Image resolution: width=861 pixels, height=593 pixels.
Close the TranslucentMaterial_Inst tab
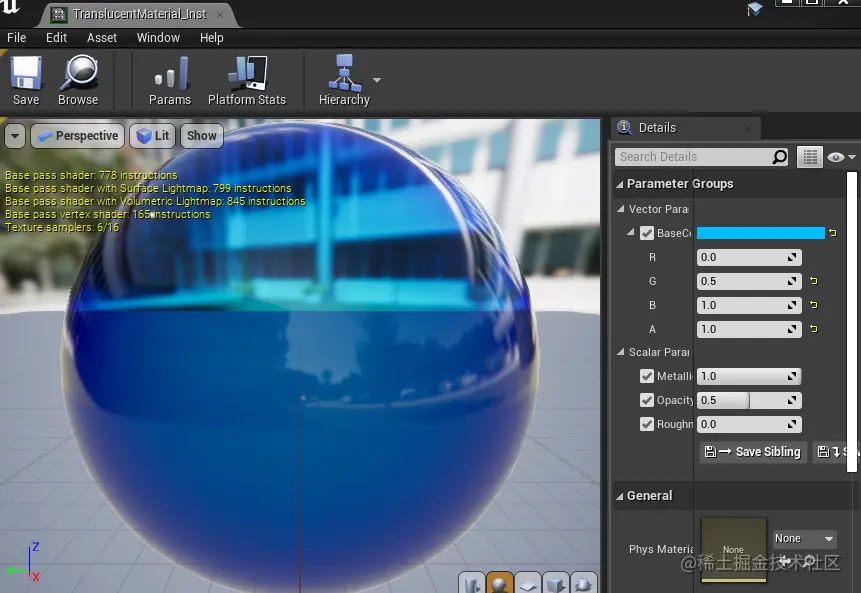tap(220, 15)
